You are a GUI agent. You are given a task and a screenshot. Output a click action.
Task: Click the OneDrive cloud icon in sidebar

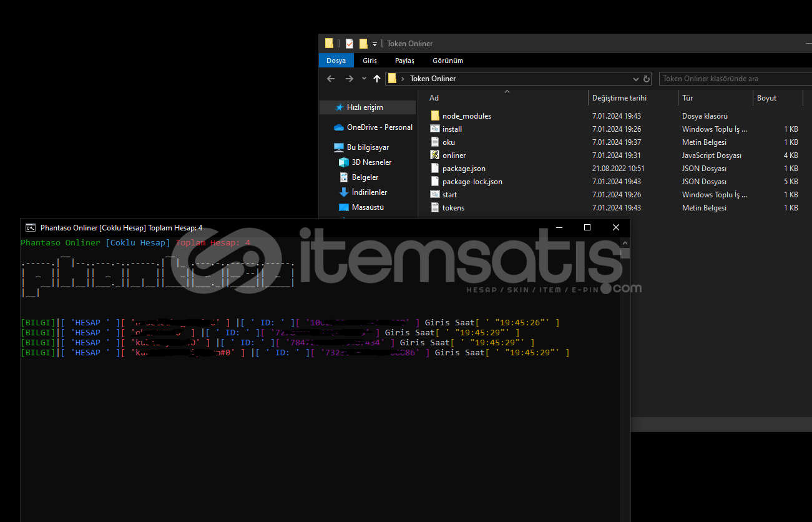(339, 127)
